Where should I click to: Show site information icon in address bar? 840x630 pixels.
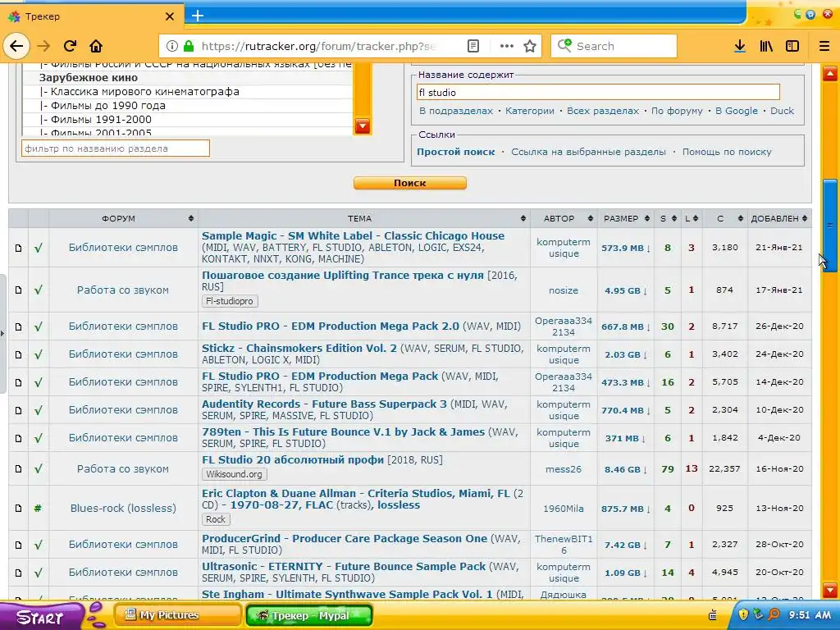[171, 46]
